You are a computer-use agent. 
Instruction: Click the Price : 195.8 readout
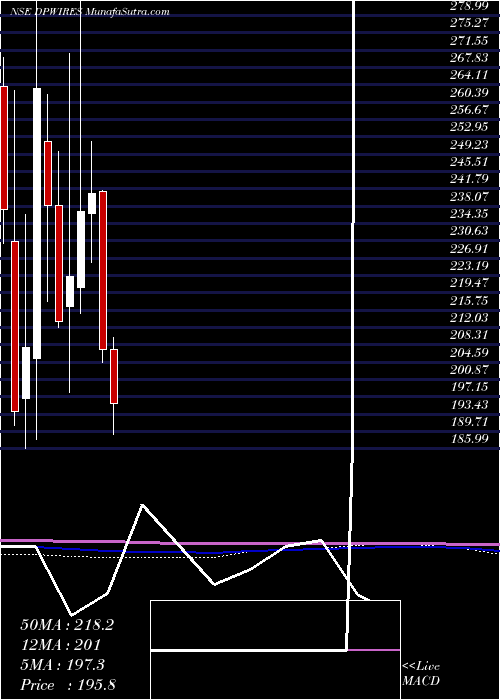(x=68, y=684)
